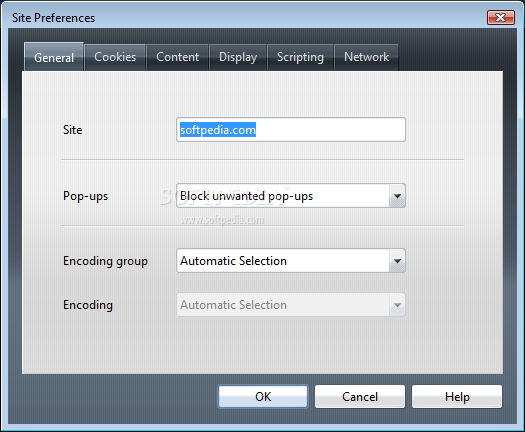Select the Network tab
The width and height of the screenshot is (525, 432).
(x=366, y=57)
